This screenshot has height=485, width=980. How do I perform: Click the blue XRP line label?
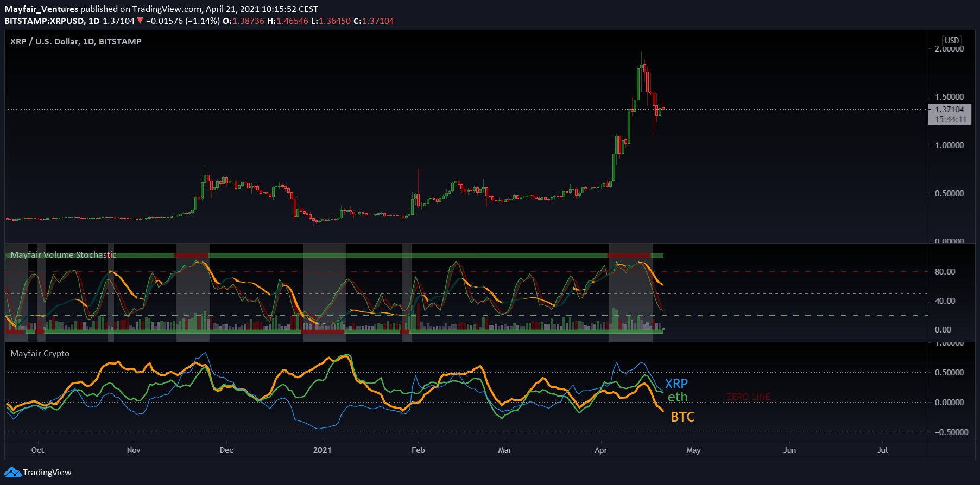click(x=676, y=384)
